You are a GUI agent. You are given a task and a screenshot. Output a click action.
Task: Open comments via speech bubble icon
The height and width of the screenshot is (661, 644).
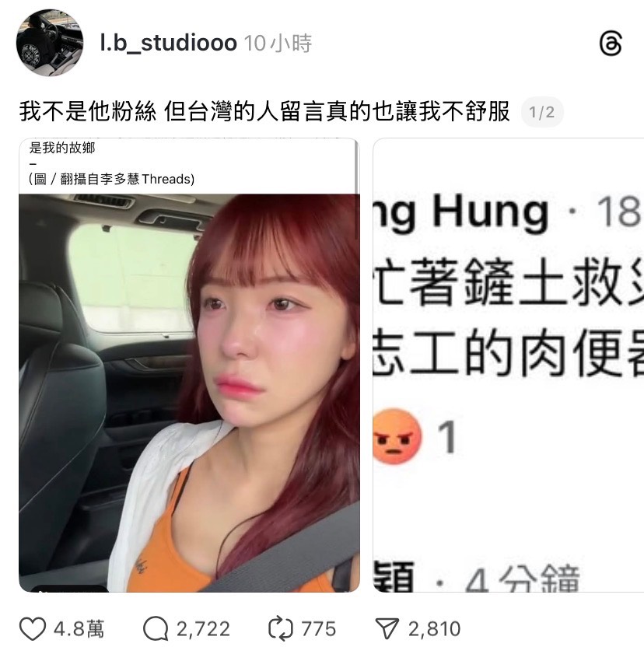pyautogui.click(x=156, y=629)
